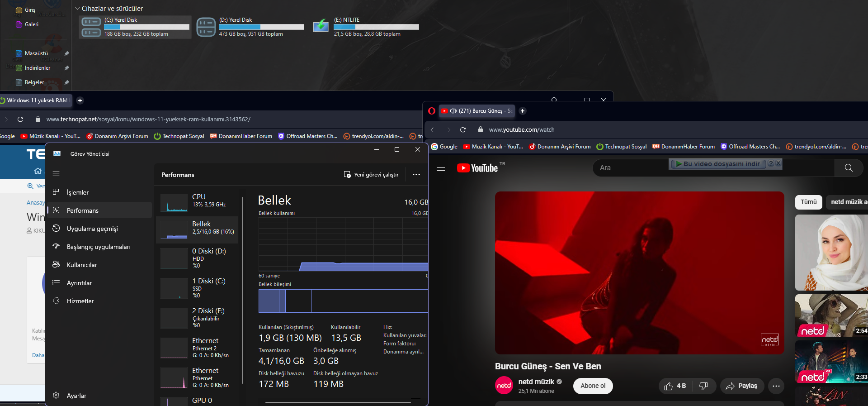Mute the Burcu Güneş tab audio
Screen dimensions: 868x406
[x=453, y=111]
